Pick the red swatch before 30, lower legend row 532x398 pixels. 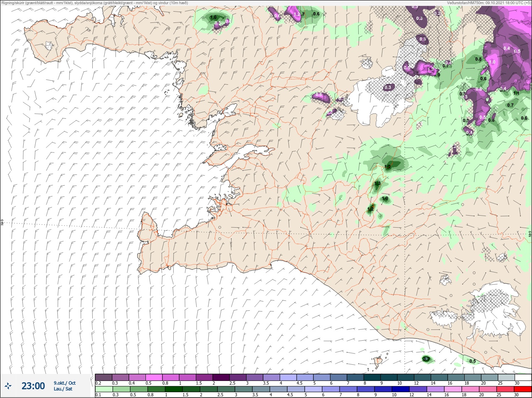click(523, 389)
